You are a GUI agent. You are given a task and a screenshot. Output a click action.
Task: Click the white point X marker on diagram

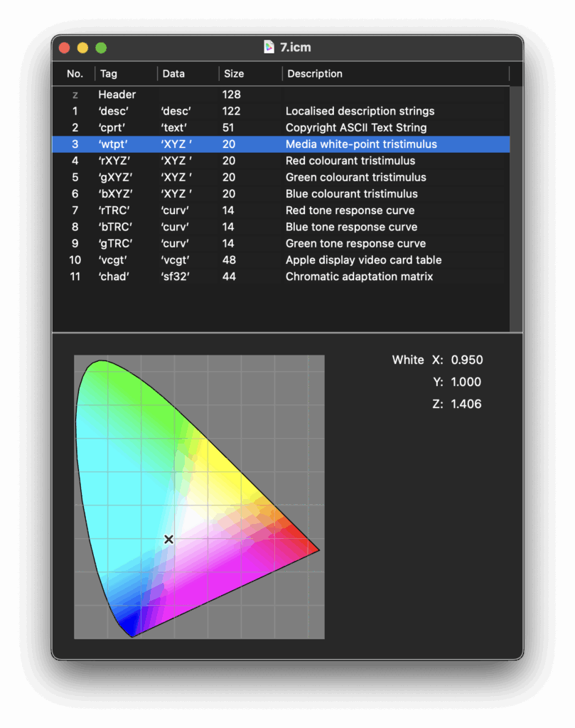tap(169, 539)
